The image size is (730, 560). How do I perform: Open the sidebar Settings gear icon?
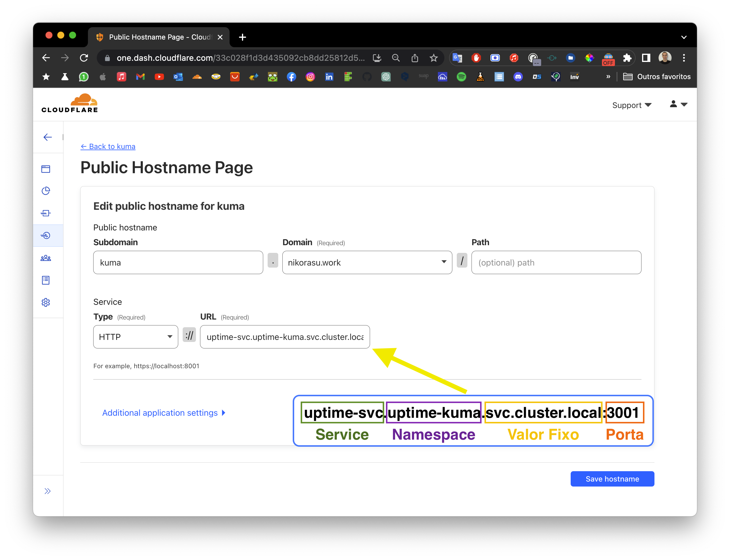click(x=46, y=302)
